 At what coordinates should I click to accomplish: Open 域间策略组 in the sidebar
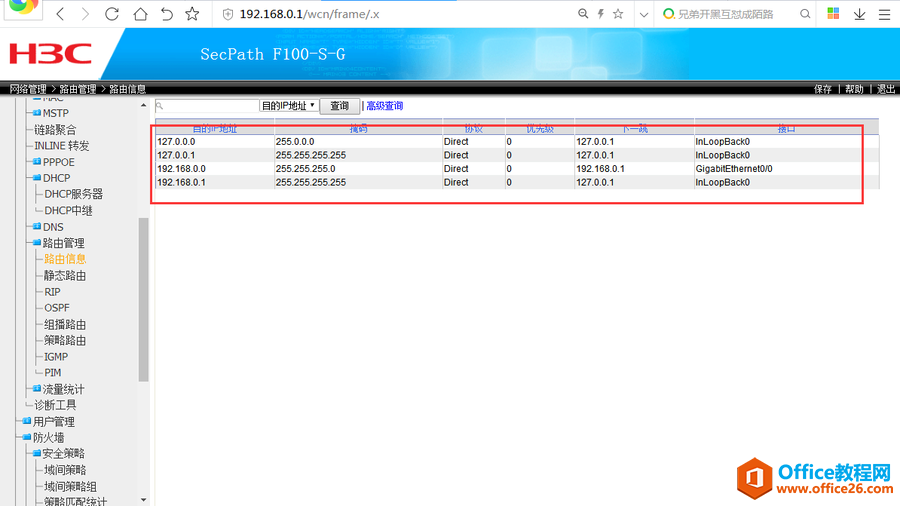(70, 486)
